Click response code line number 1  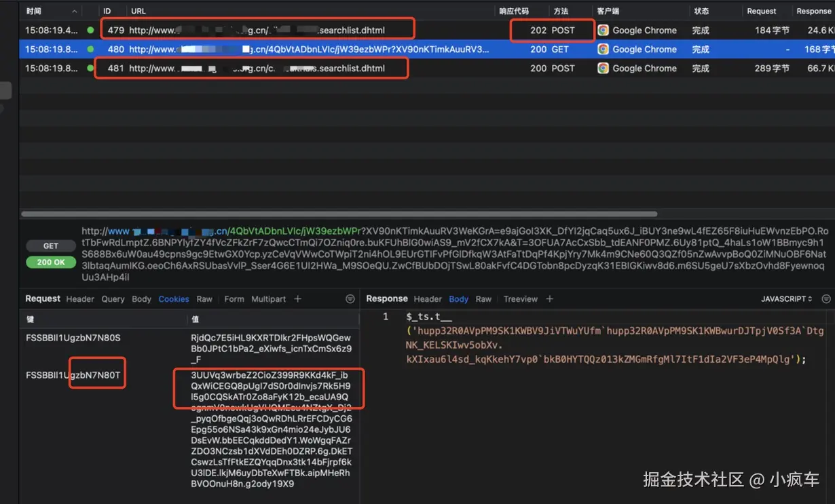[x=386, y=317]
